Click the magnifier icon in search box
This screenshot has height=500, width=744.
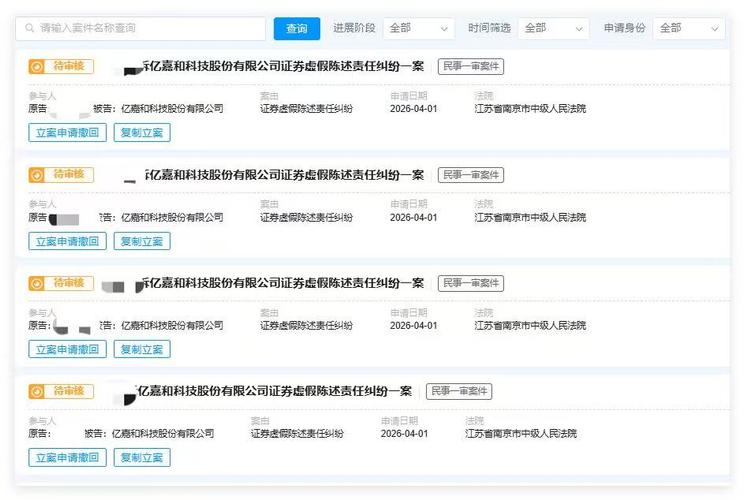[29, 28]
